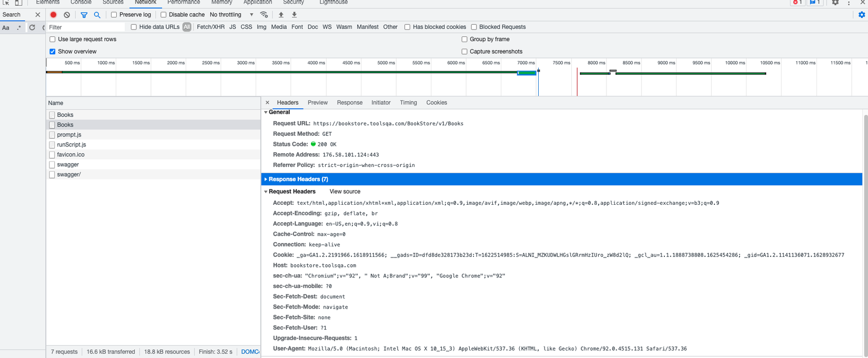
Task: Expand the Response Headers section
Action: [x=298, y=179]
